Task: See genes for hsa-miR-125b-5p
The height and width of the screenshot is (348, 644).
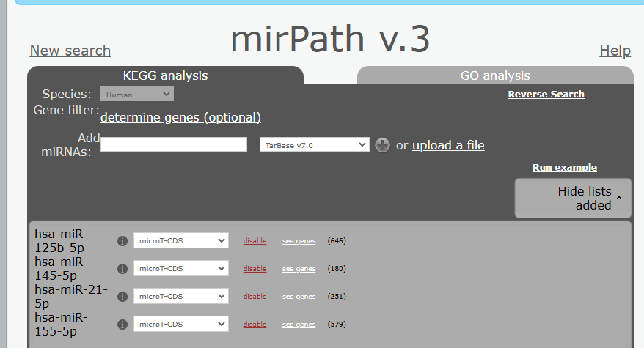Action: tap(299, 241)
